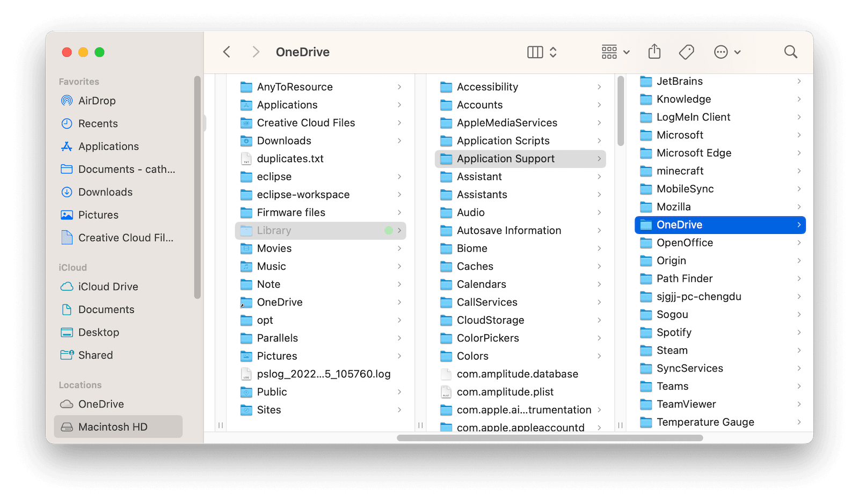Click the sidebar vertical scrollbar
The image size is (859, 504).
pos(197,187)
